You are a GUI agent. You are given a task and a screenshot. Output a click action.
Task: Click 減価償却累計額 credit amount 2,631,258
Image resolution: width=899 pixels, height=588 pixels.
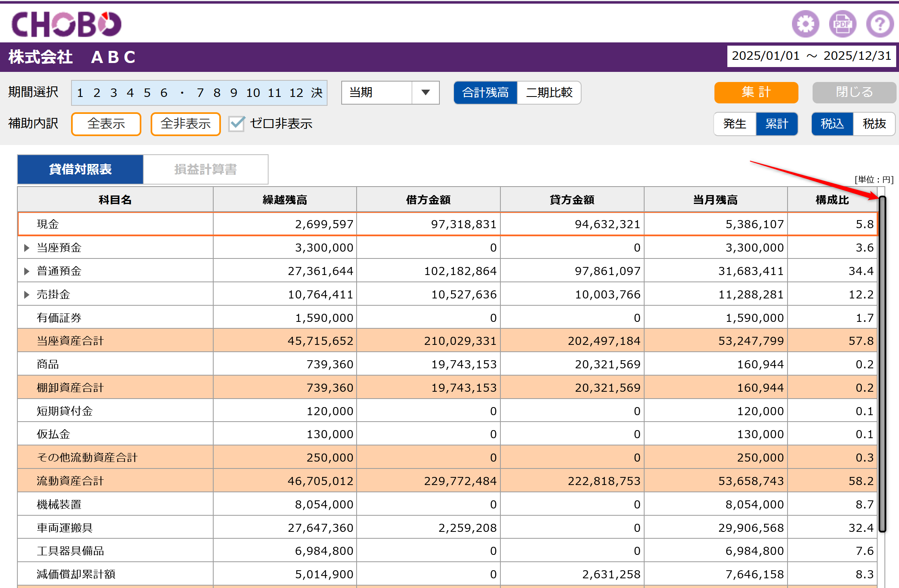tap(611, 574)
